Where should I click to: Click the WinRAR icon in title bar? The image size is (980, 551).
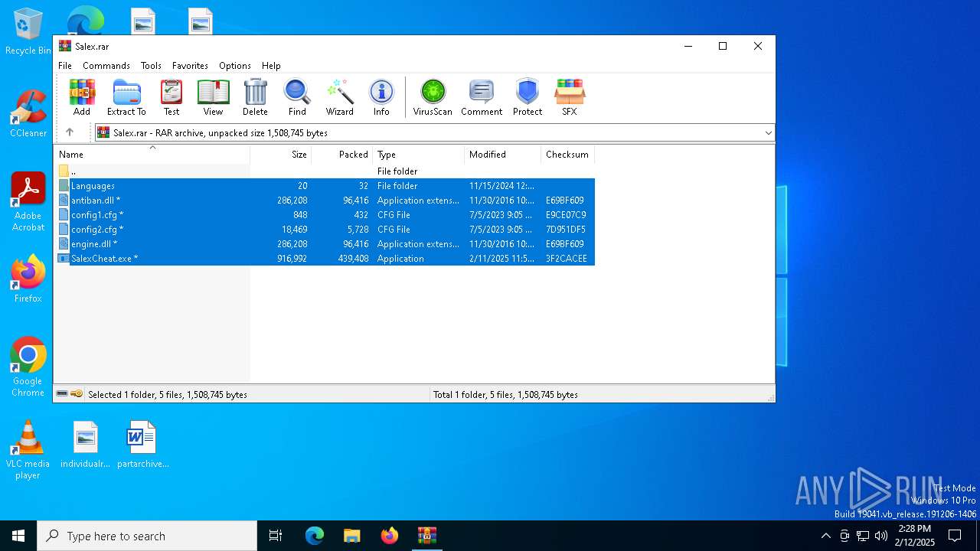tap(64, 46)
